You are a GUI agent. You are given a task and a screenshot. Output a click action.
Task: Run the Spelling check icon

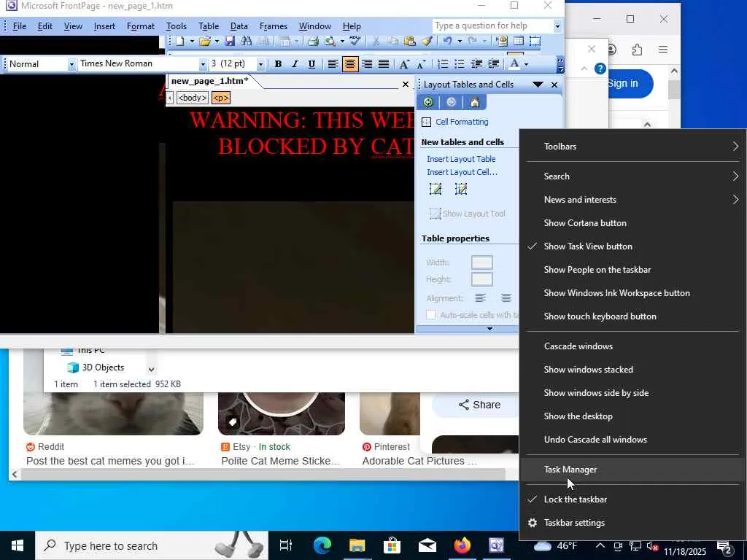[x=355, y=42]
